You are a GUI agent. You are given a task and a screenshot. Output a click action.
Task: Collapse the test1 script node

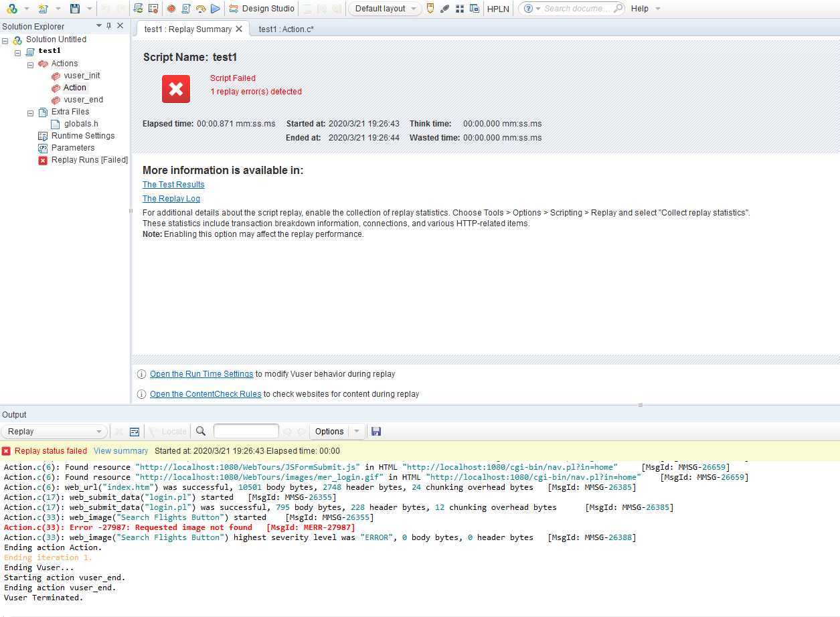point(18,53)
